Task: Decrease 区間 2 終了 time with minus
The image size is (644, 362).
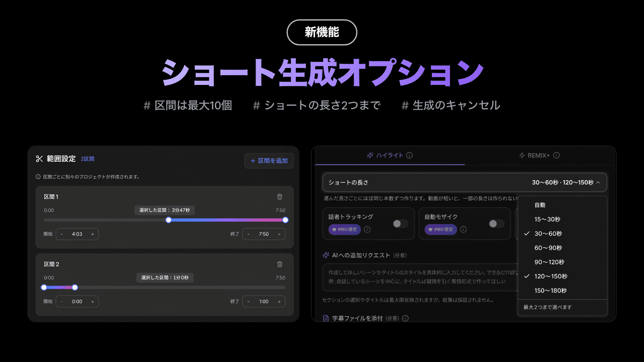Action: [x=248, y=302]
